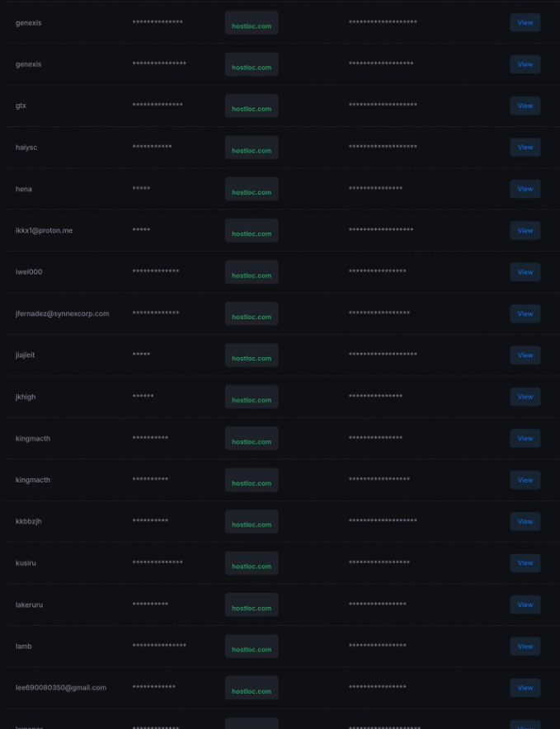
Task: Select the username jfernadez@synnexcorp.com
Action: pos(63,314)
